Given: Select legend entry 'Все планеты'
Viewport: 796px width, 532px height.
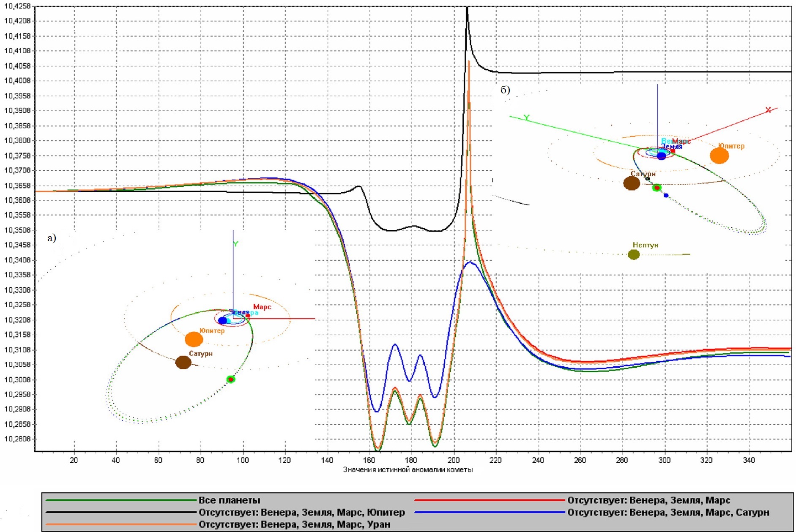Looking at the screenshot, I should coord(230,500).
